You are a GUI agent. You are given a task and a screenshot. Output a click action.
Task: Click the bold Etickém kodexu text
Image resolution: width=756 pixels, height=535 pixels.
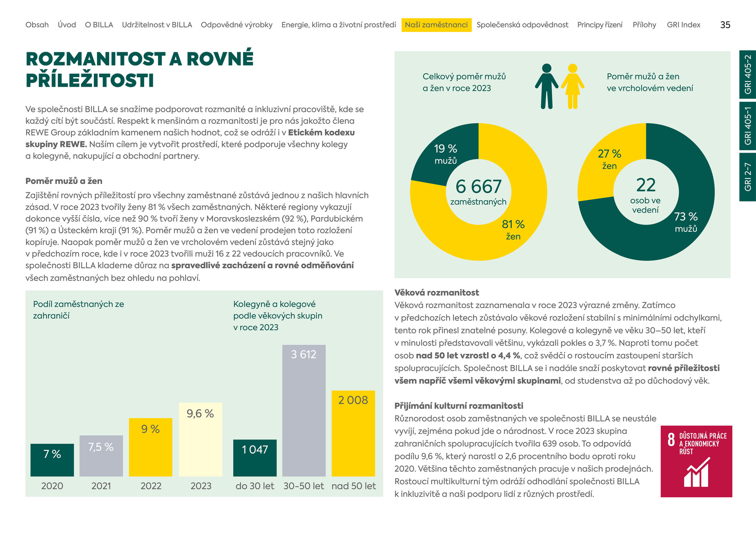tap(321, 132)
